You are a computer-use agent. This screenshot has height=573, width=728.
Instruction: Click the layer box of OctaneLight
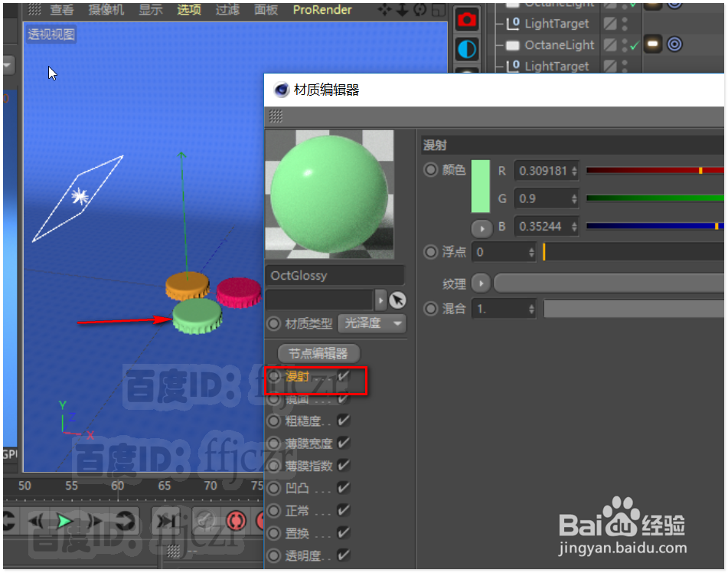610,44
